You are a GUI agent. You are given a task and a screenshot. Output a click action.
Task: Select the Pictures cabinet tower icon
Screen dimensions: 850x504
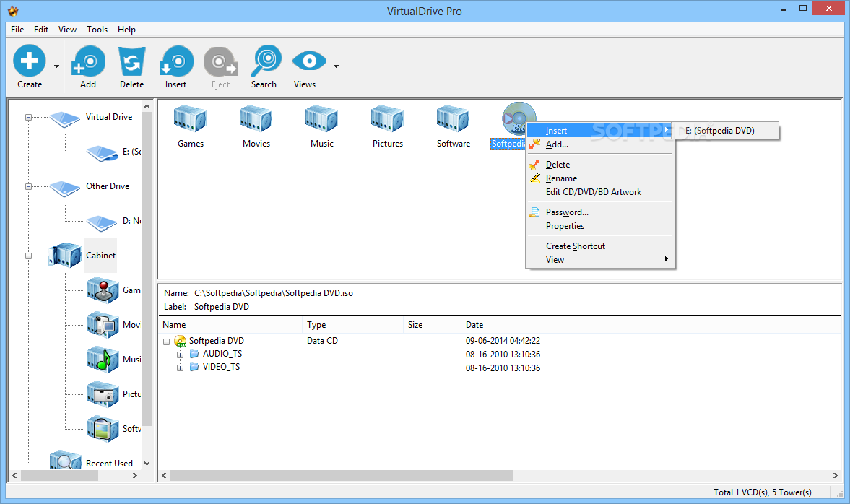[x=388, y=118]
